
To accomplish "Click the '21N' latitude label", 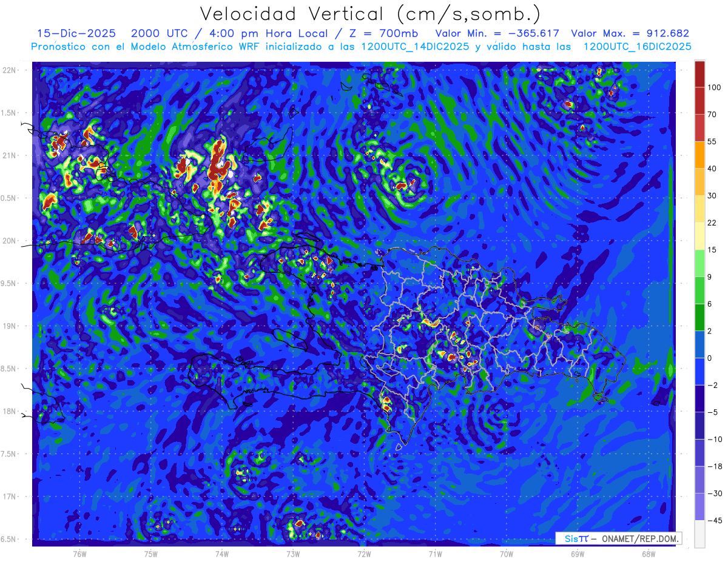I will click(10, 155).
